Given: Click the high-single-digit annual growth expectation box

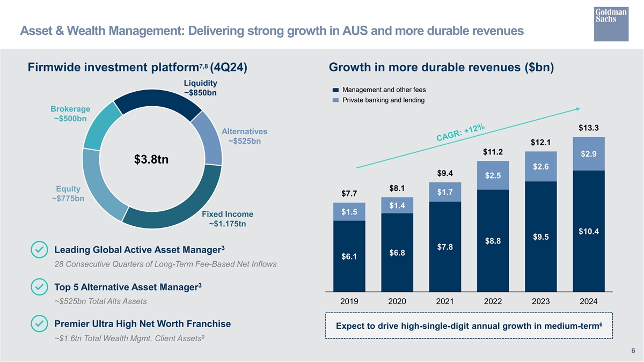Looking at the screenshot, I should point(469,326).
